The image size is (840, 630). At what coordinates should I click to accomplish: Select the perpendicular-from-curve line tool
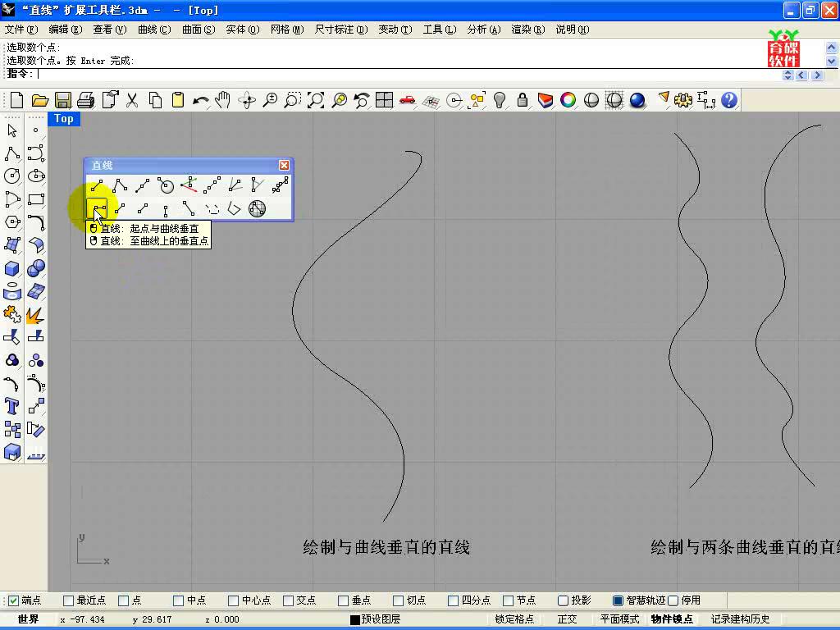(97, 208)
